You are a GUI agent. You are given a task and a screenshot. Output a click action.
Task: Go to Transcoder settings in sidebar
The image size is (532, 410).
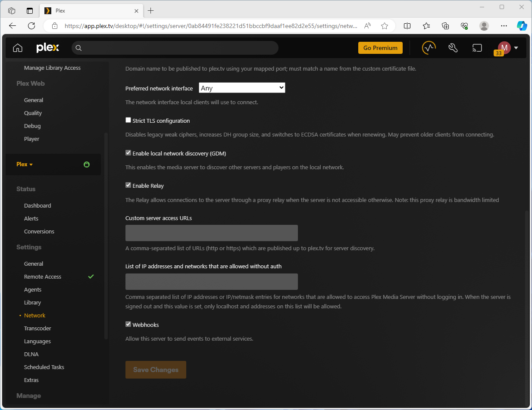[x=38, y=328]
